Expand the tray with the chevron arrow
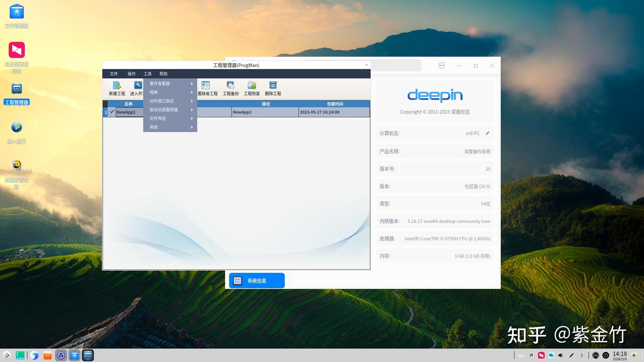 (582, 355)
